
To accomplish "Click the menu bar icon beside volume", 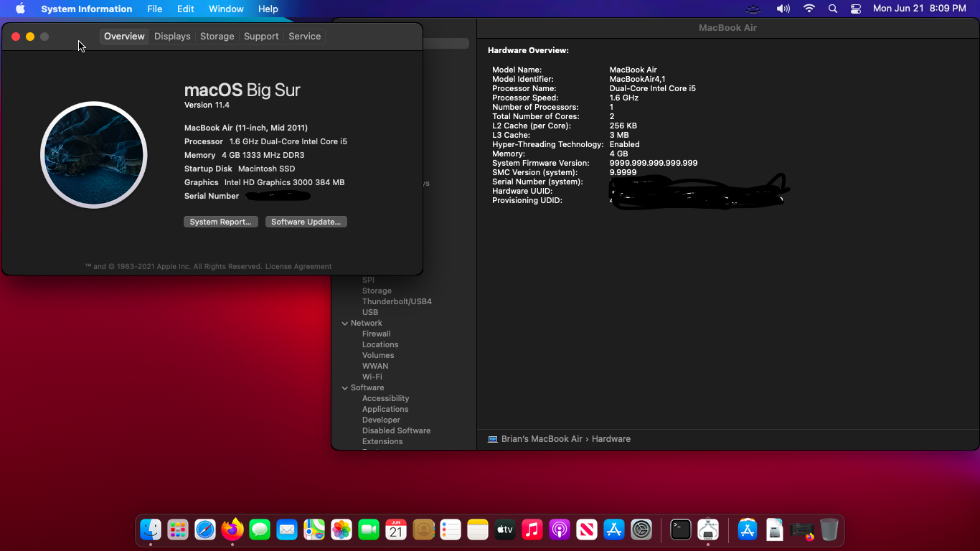I will click(753, 9).
